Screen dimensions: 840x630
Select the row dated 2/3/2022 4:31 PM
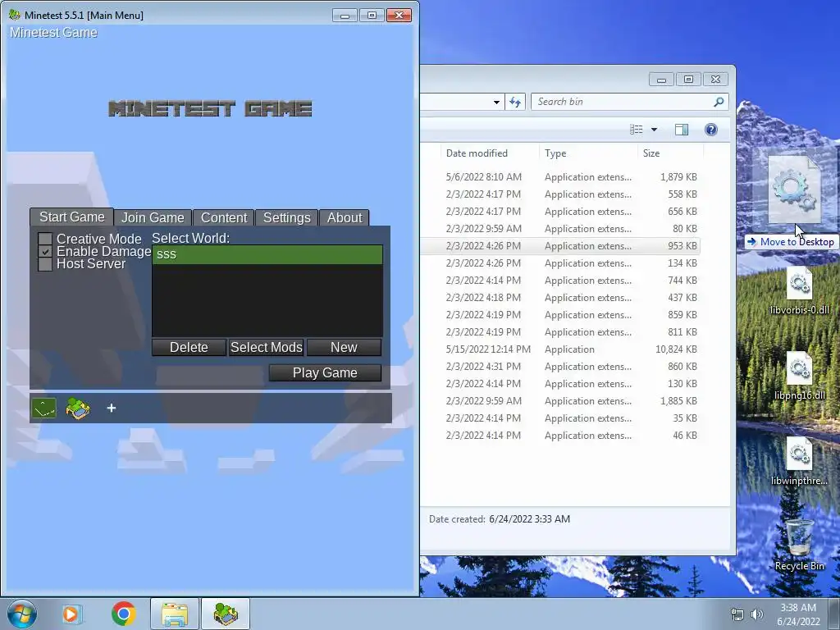(x=559, y=367)
